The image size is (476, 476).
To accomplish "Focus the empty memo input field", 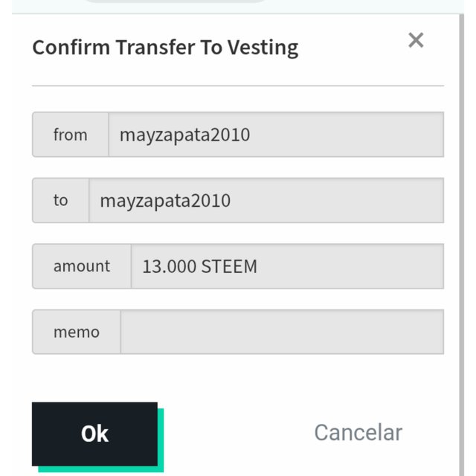I will [281, 332].
